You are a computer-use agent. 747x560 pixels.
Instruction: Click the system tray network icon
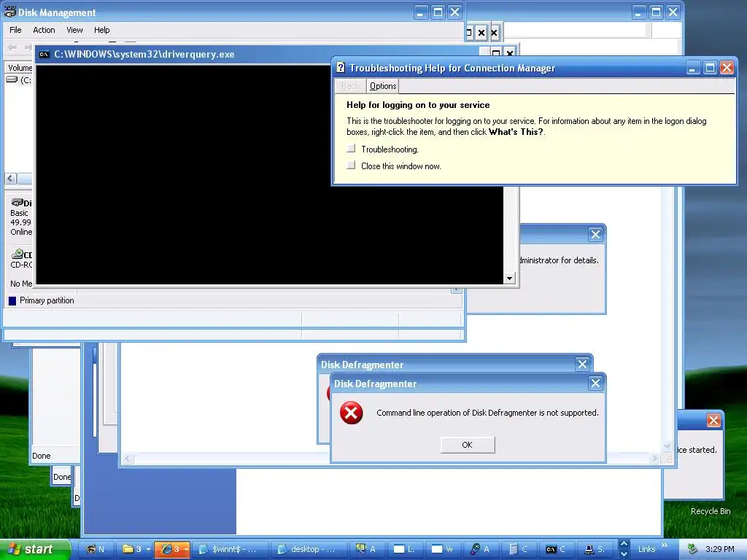click(692, 549)
